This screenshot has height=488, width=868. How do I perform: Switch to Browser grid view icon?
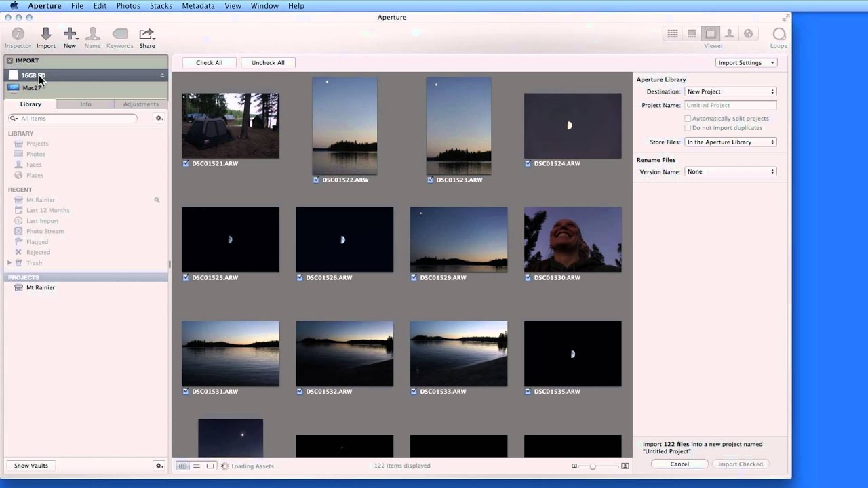tap(673, 34)
